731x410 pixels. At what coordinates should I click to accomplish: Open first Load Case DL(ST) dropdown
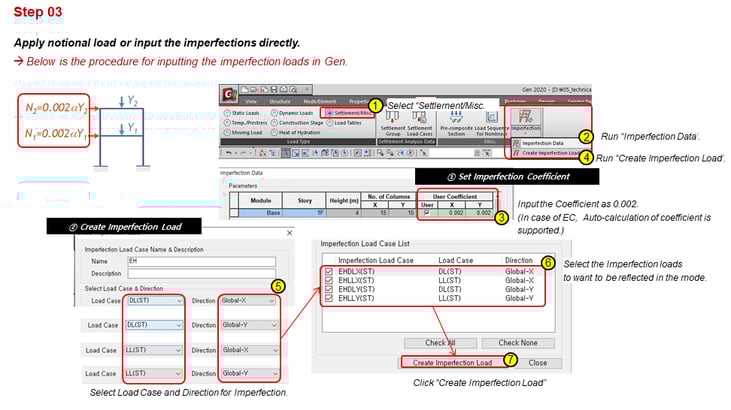pos(154,301)
